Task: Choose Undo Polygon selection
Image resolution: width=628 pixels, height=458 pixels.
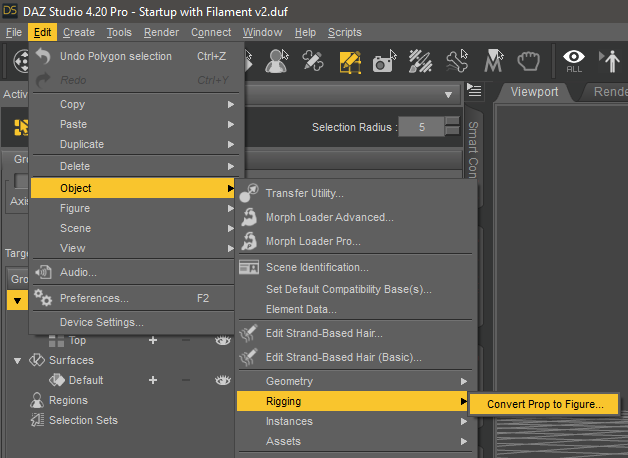Action: click(x=136, y=56)
